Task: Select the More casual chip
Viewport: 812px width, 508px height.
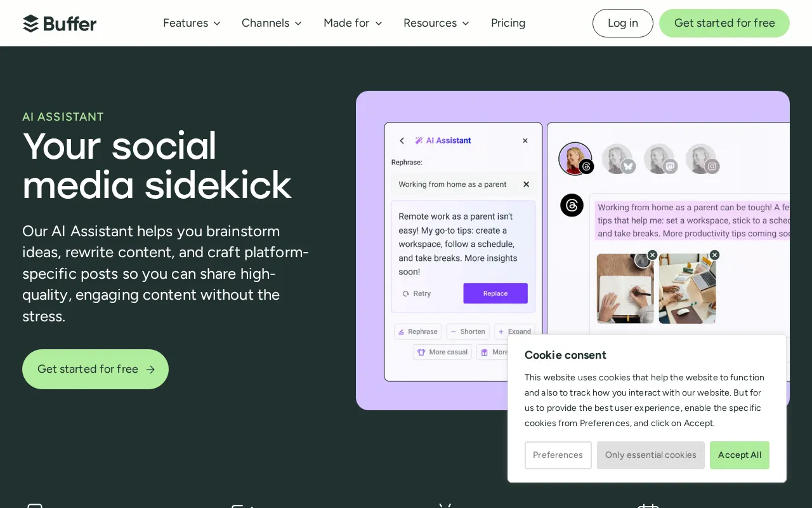Action: pos(443,352)
